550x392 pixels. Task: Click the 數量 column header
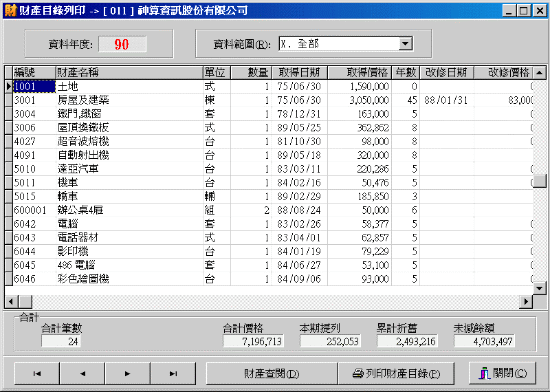[x=251, y=73]
